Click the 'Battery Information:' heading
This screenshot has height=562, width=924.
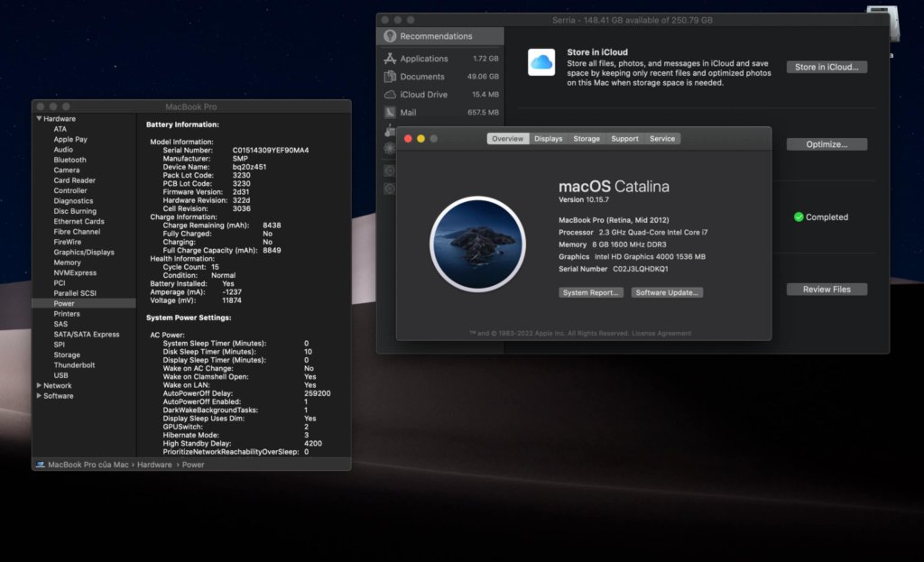pyautogui.click(x=182, y=124)
